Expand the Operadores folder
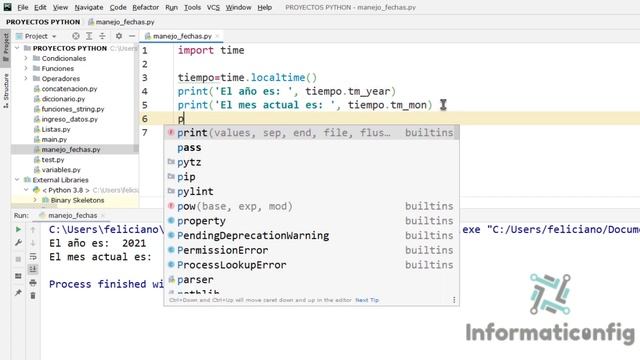The width and height of the screenshot is (640, 360). pyautogui.click(x=26, y=78)
